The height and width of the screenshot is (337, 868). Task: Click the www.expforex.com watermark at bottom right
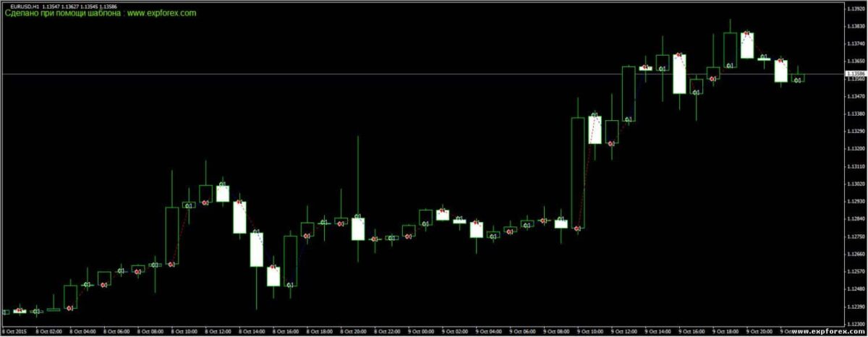coord(821,332)
